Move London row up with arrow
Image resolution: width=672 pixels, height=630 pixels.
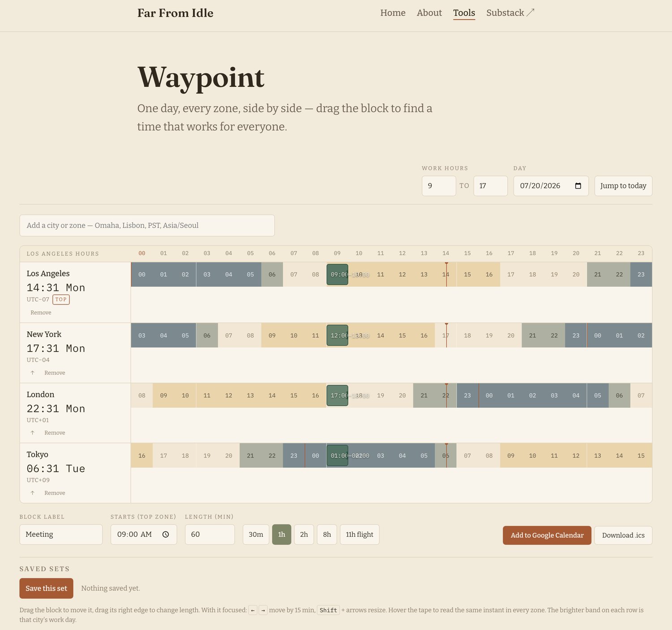(x=32, y=433)
